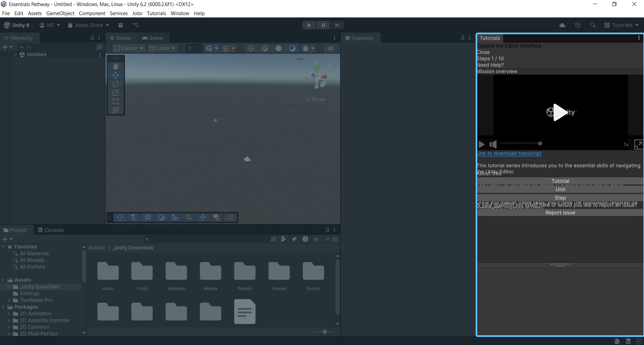Expand the 2D Animation package folder
Screen dimensions: 644x345
9,313
